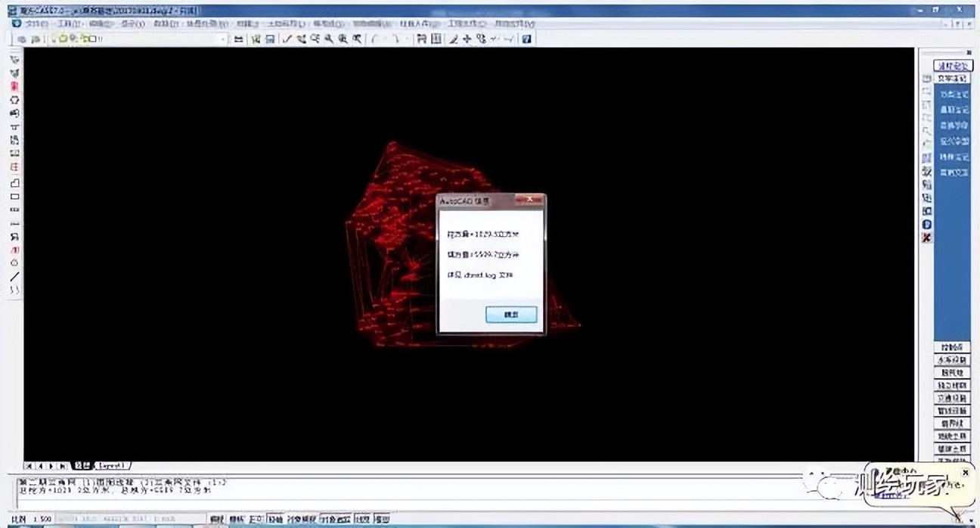
Task: Click 确定 button in AutoCAD message dialog
Action: pos(511,314)
